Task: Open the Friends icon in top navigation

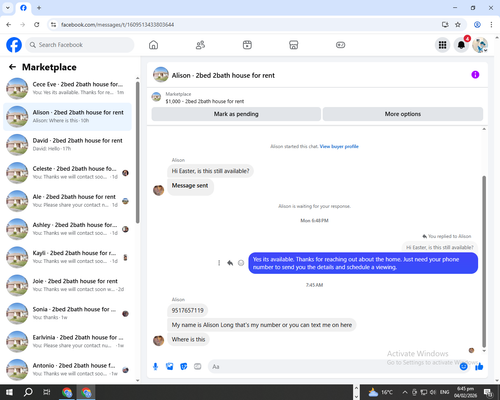Action: point(200,45)
